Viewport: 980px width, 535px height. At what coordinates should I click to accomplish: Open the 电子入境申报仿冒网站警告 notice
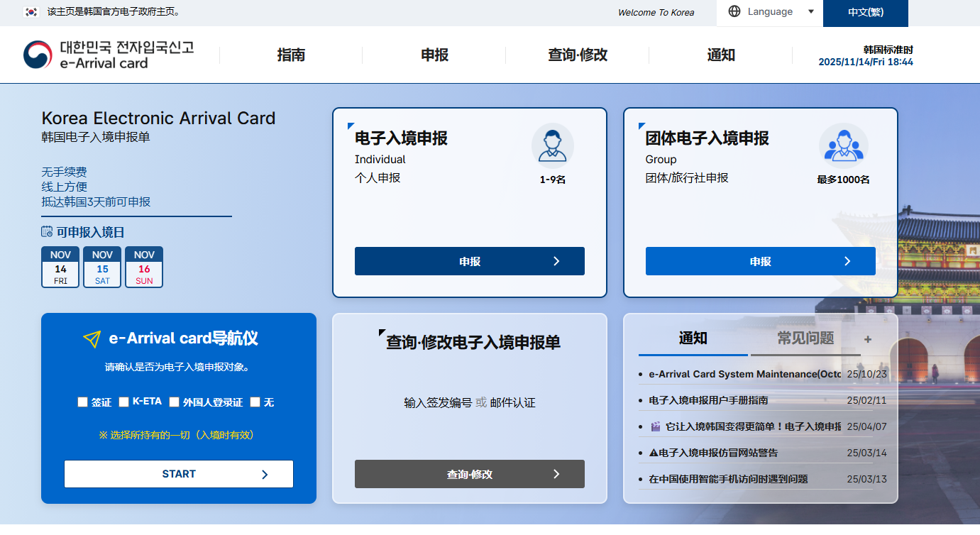718,453
